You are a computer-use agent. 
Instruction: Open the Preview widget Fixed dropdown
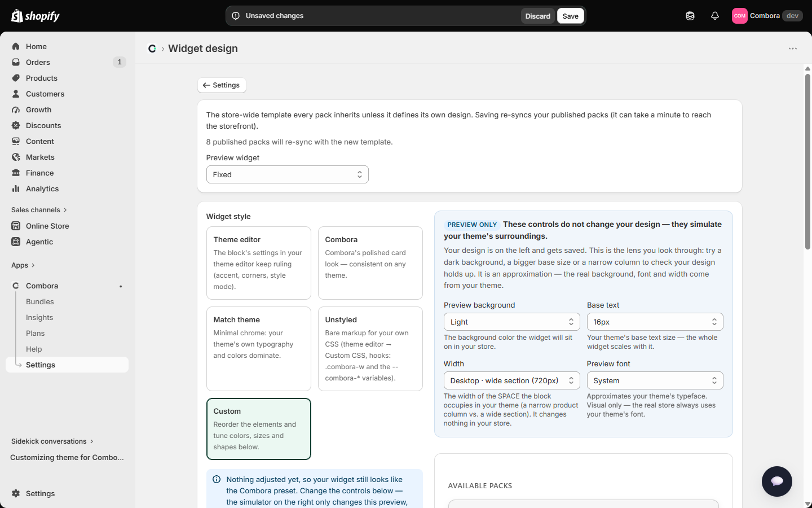[x=288, y=174]
